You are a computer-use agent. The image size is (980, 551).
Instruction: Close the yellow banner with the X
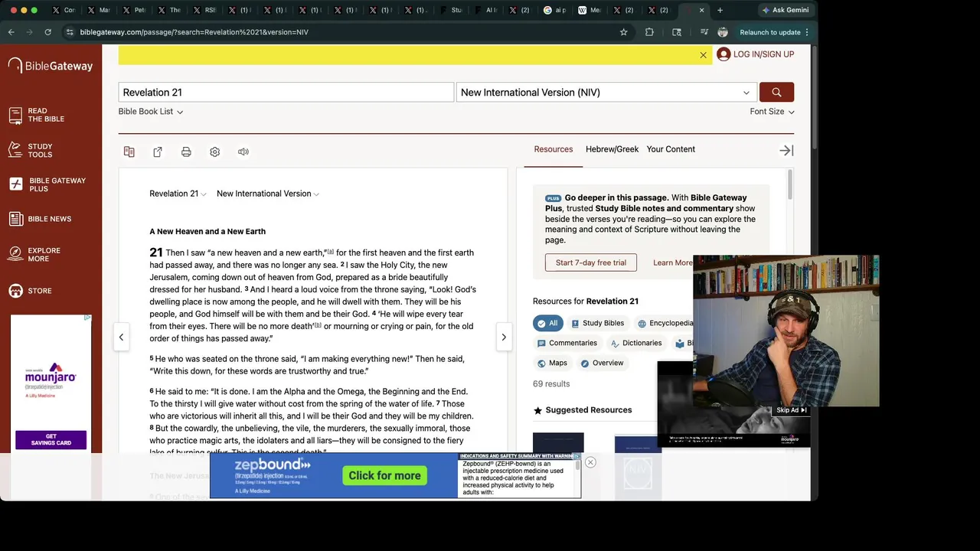[x=703, y=55]
